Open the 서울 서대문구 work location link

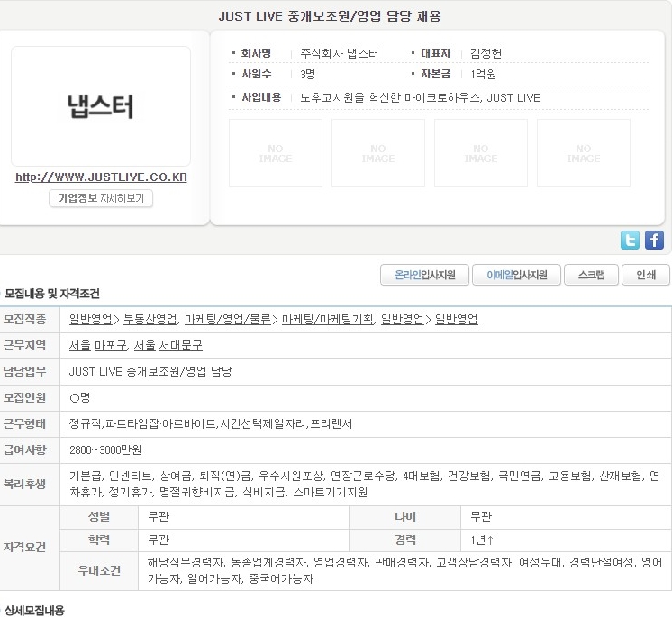[168, 345]
